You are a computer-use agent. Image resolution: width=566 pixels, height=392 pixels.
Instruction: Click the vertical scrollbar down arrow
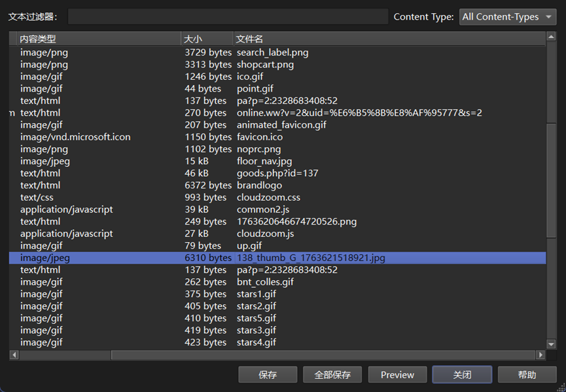pyautogui.click(x=552, y=343)
